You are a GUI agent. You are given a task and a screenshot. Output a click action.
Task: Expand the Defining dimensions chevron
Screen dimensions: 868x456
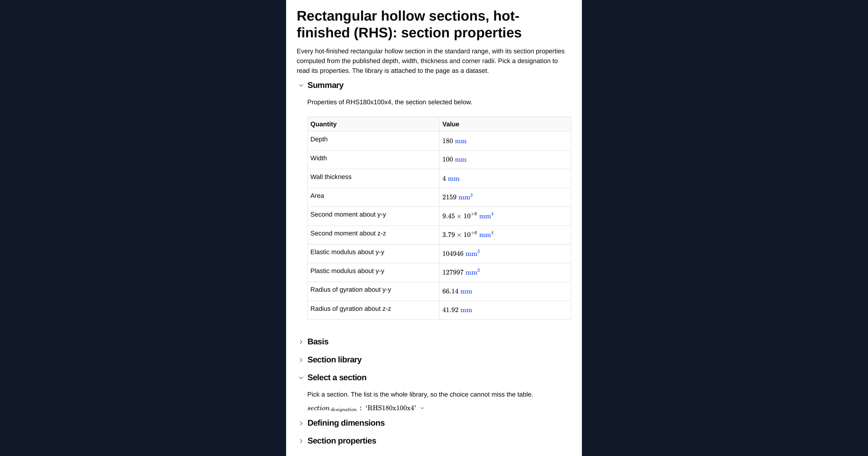pyautogui.click(x=301, y=423)
